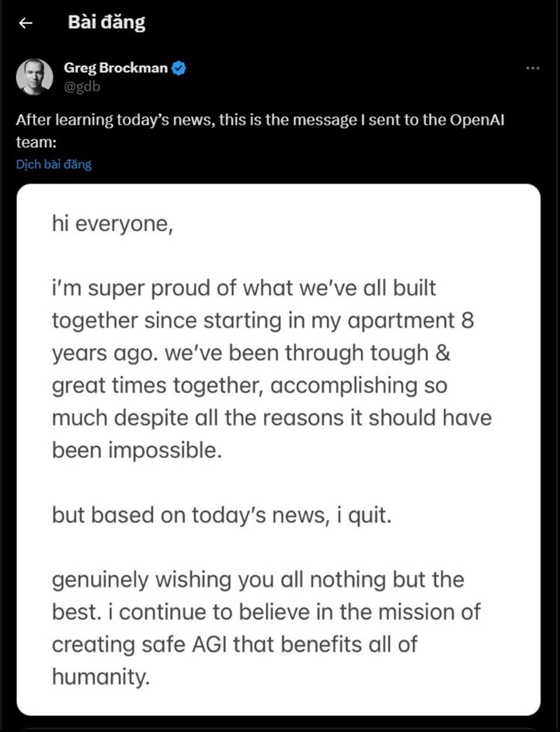Screen dimensions: 560x732
Task: Open the three-dot more options menu
Action: click(533, 68)
